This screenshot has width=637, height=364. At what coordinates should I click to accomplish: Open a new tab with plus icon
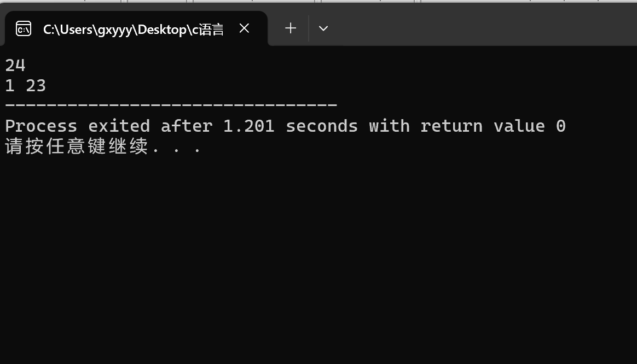291,28
